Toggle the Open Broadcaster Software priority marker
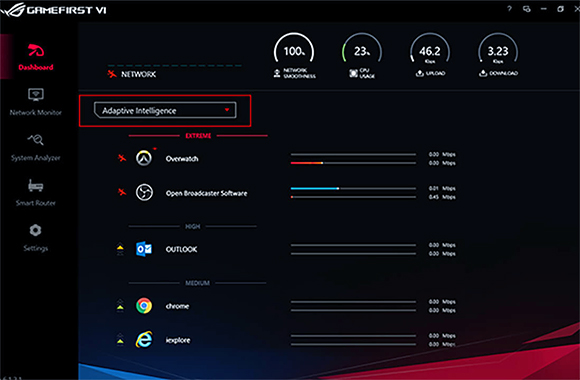The height and width of the screenshot is (380, 580). coord(122,192)
